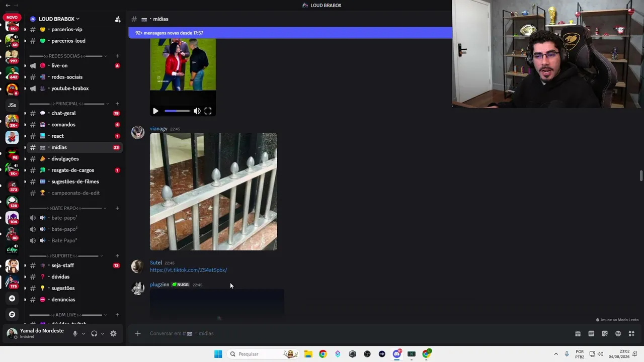This screenshot has height=362, width=644.
Task: Create channel in REDES SOCIAIS category
Action: pos(117,56)
